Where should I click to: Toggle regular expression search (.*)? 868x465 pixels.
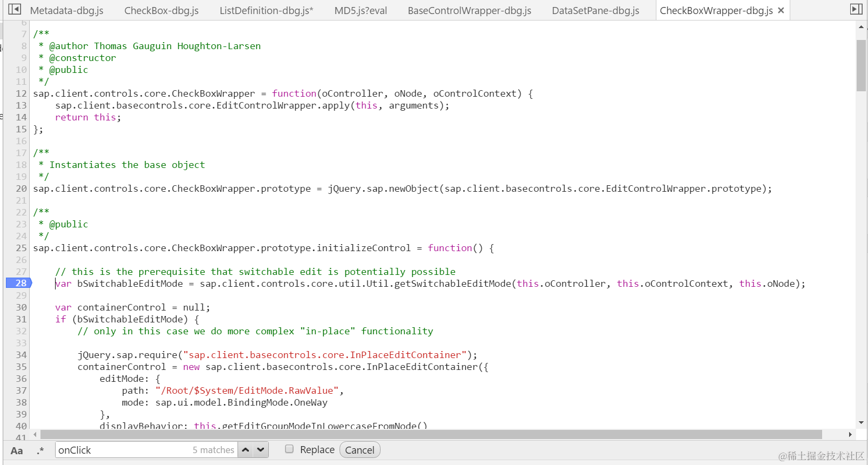(x=40, y=450)
